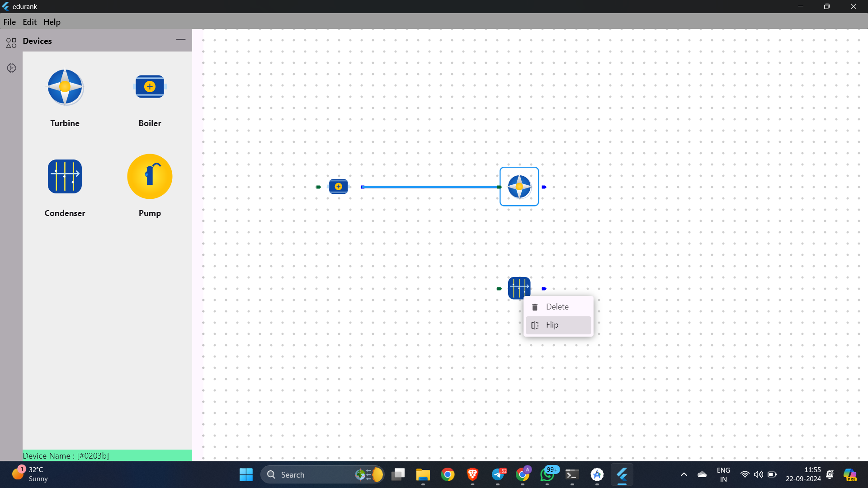Select the Turbine device in the palette

(65, 87)
